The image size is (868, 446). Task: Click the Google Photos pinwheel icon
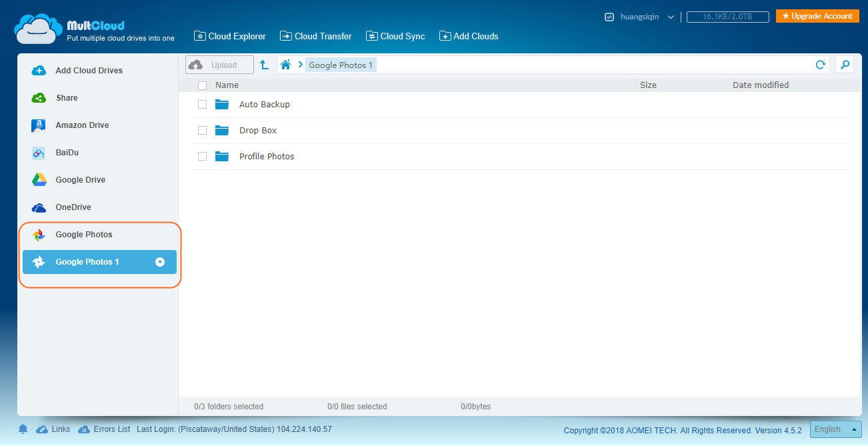pos(39,235)
